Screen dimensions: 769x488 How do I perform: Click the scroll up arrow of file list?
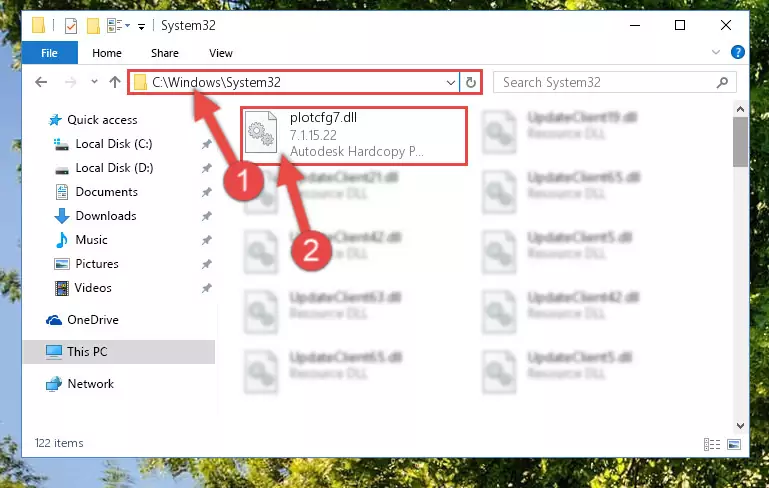pyautogui.click(x=740, y=109)
